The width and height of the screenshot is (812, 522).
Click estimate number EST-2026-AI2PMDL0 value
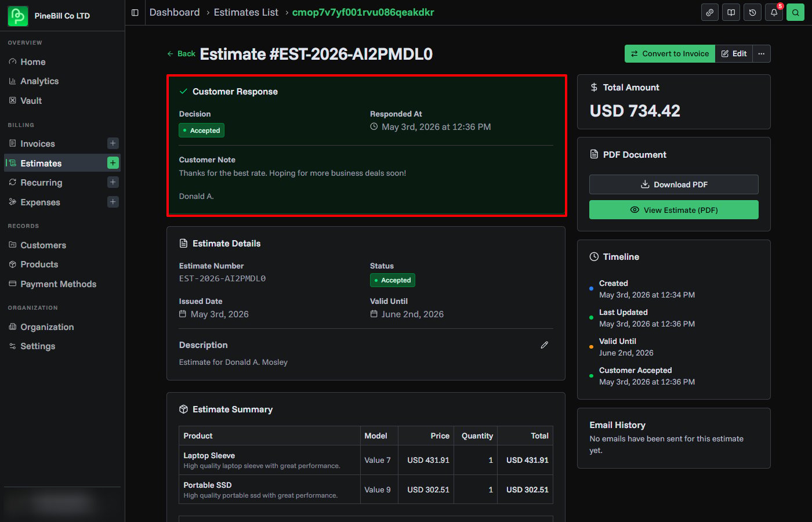(x=222, y=279)
